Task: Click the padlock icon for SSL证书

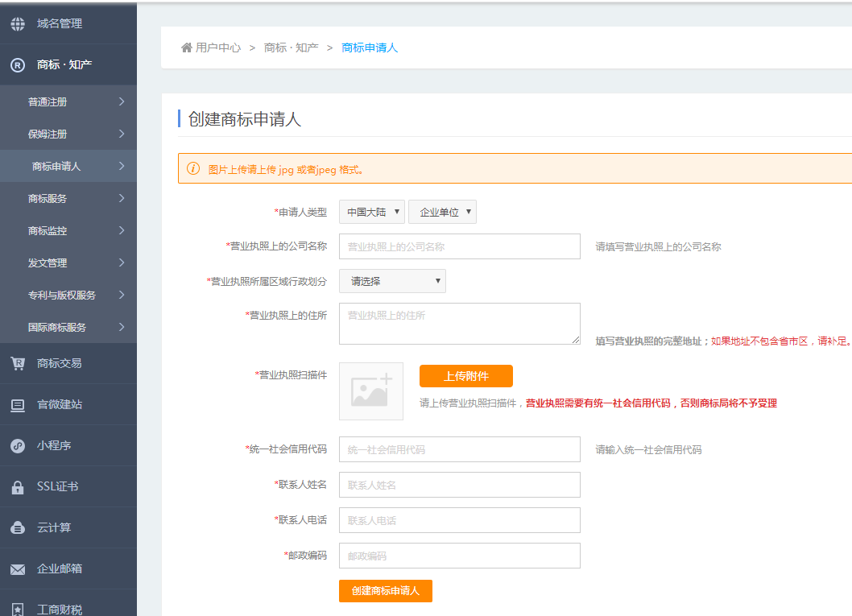Action: [x=18, y=487]
